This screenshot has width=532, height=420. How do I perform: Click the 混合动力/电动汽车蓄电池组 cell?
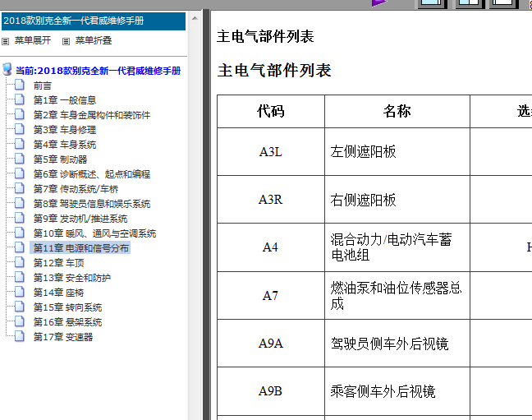[397, 247]
